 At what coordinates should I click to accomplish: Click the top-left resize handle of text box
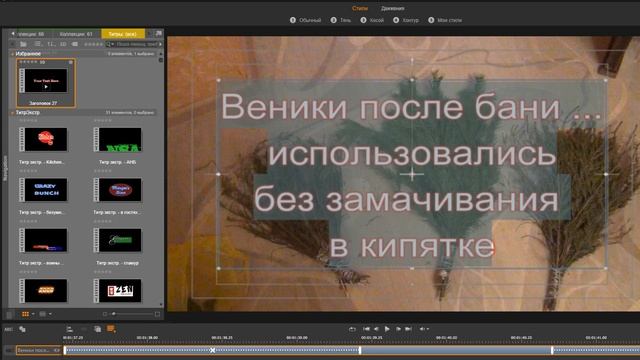(219, 80)
